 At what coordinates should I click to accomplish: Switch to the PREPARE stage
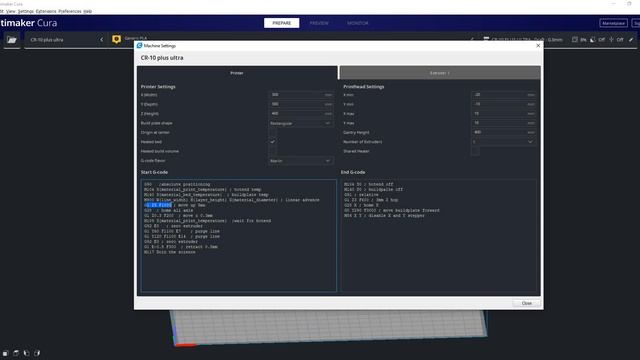point(282,23)
